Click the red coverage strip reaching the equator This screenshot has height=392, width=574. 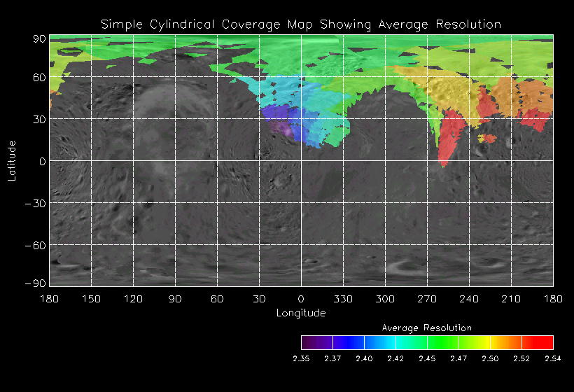click(x=448, y=143)
